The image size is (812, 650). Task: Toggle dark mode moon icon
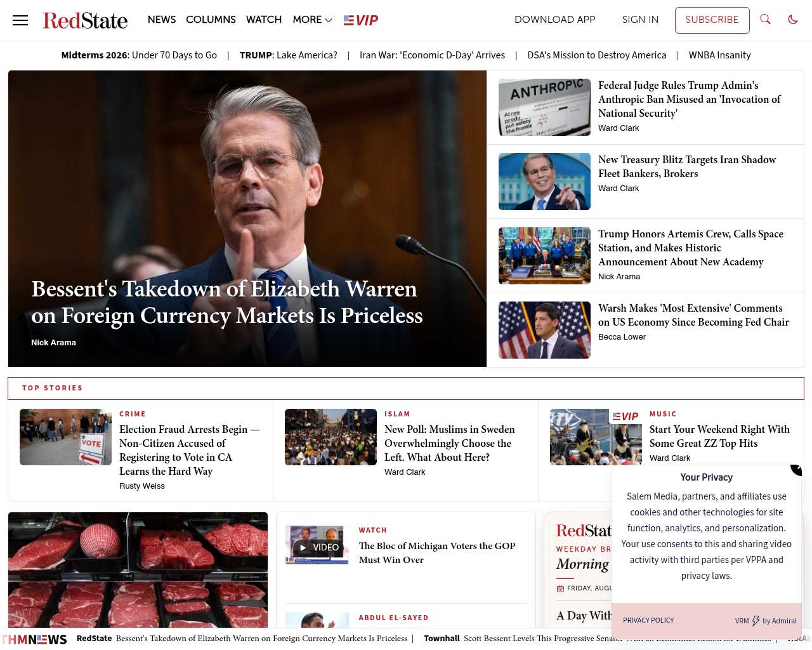(x=792, y=20)
